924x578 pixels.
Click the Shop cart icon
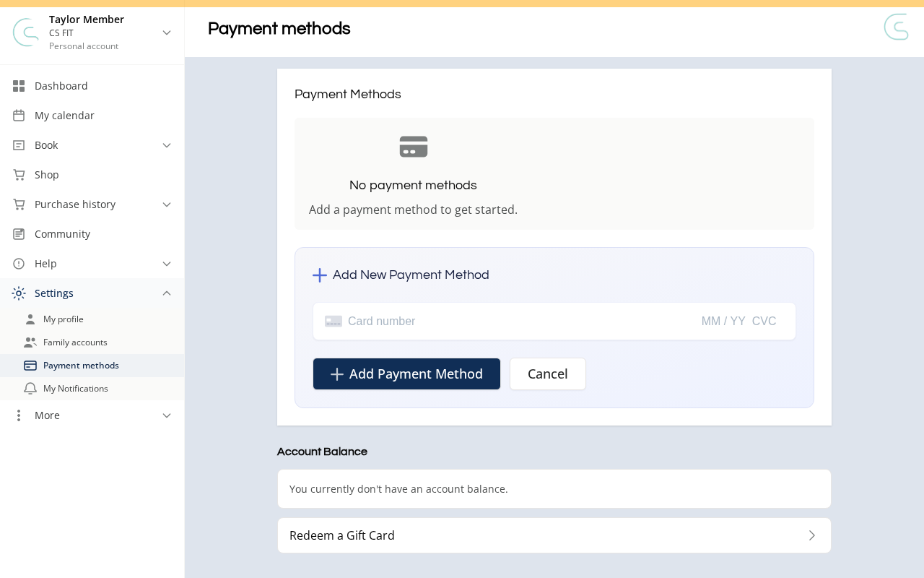(x=19, y=175)
